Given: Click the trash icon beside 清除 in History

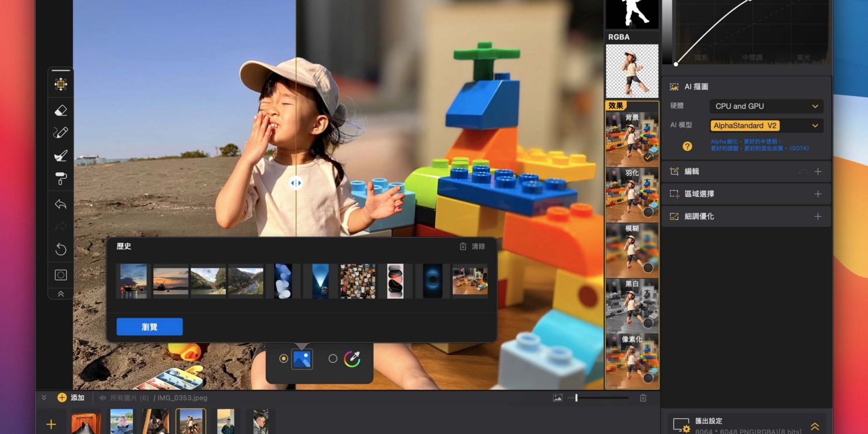Looking at the screenshot, I should [x=463, y=246].
